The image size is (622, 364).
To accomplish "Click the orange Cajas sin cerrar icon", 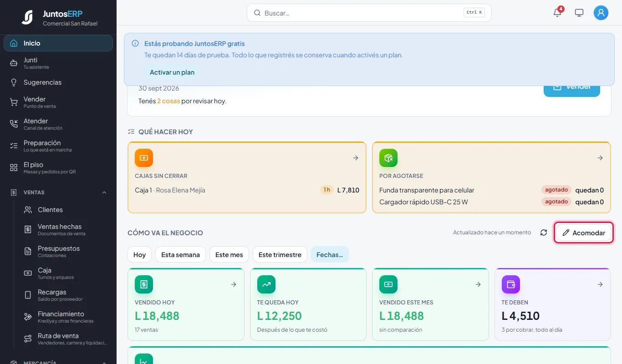I will pyautogui.click(x=144, y=158).
